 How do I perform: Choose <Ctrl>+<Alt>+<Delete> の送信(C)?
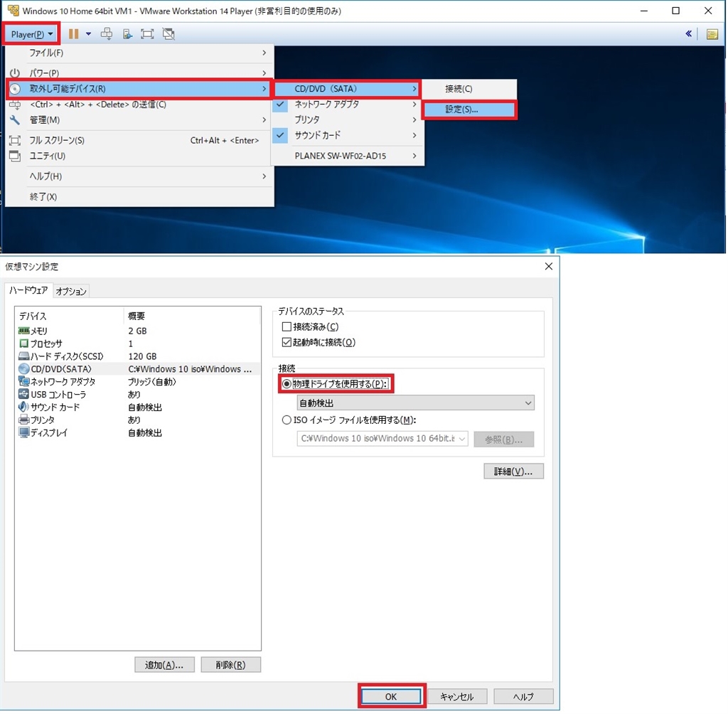pyautogui.click(x=139, y=105)
